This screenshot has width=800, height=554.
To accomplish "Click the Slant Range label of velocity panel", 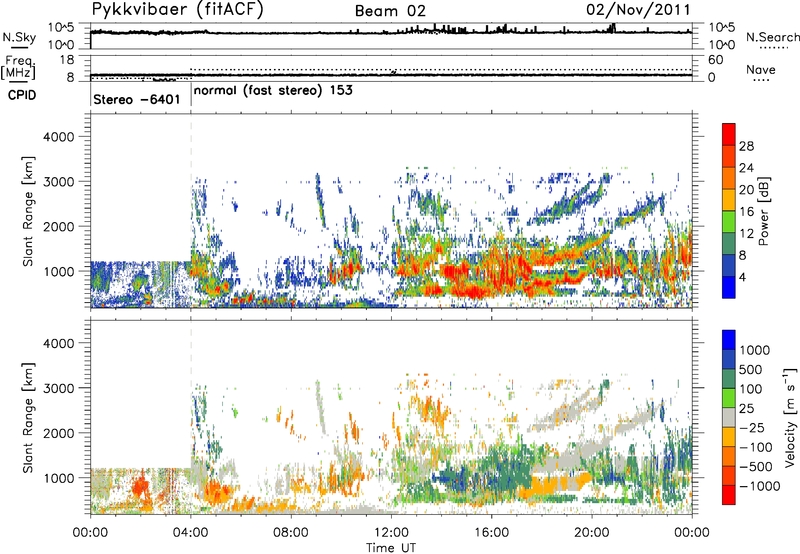I will coord(28,417).
